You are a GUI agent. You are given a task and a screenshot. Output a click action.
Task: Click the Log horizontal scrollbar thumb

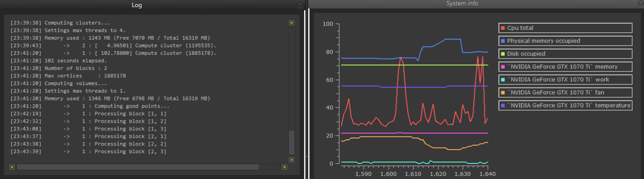click(x=137, y=167)
